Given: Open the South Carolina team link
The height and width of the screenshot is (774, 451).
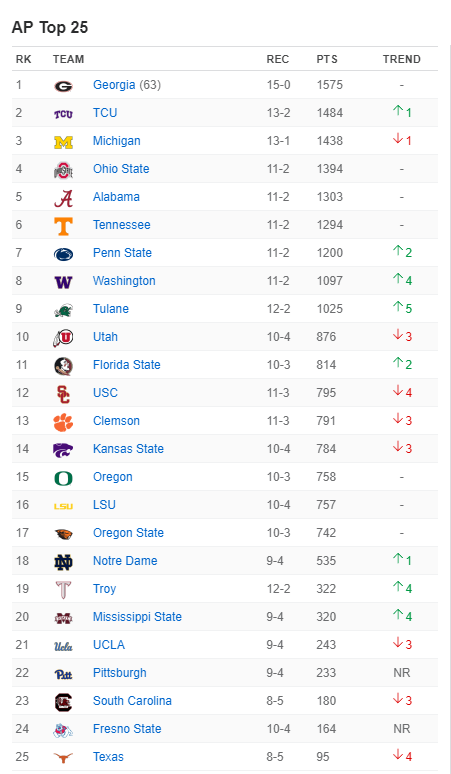Looking at the screenshot, I should (132, 701).
